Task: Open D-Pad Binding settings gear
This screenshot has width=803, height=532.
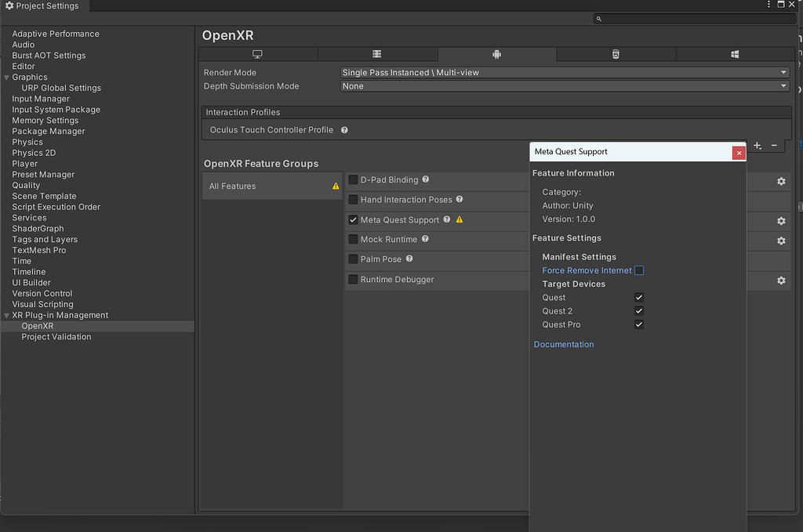Action: [781, 181]
